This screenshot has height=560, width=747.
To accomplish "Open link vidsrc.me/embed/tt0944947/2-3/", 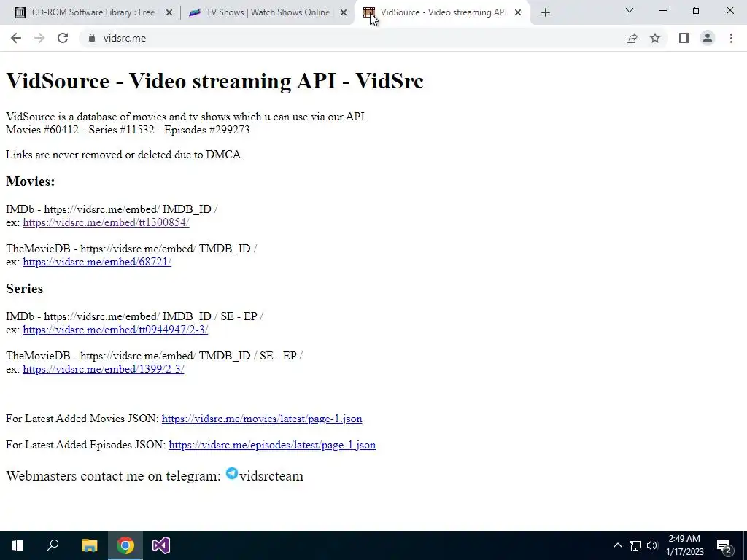I will coord(115,330).
